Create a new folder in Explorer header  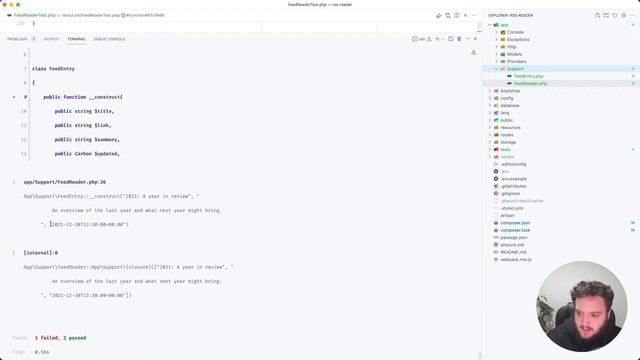tap(606, 16)
